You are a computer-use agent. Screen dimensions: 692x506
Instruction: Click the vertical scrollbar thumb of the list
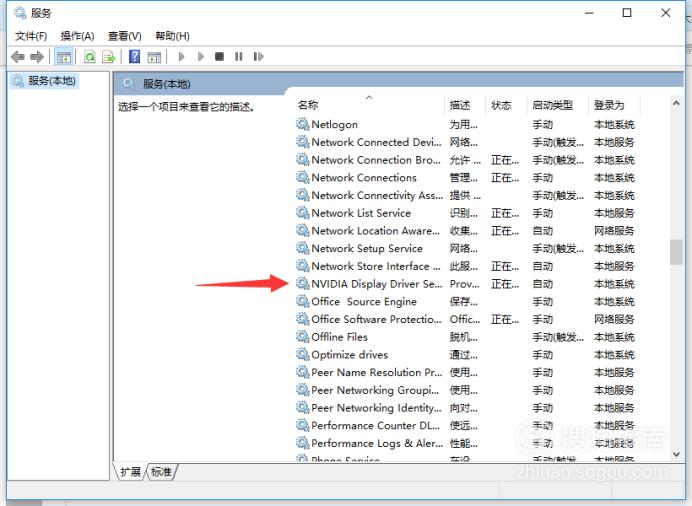[x=676, y=252]
